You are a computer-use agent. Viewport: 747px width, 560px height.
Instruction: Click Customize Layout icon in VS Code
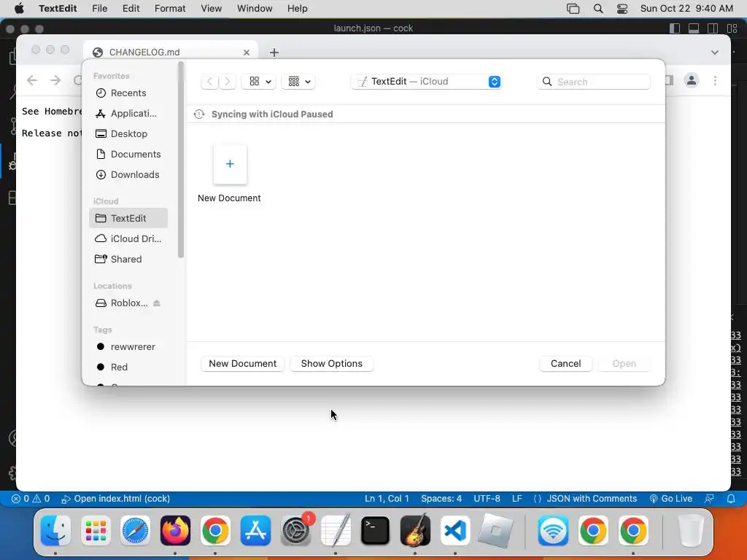[x=732, y=28]
